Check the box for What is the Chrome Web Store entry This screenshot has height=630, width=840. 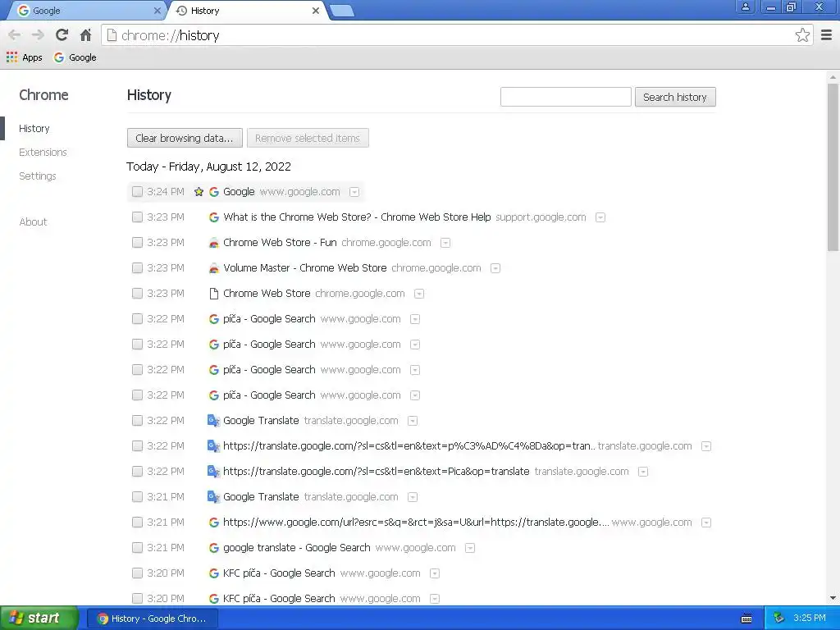[x=137, y=217]
